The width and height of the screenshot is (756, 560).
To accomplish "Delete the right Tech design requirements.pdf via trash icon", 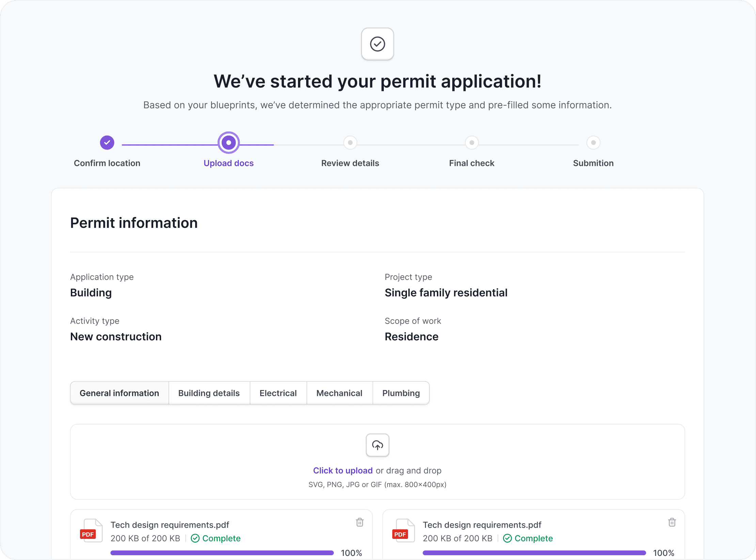I will 672,522.
